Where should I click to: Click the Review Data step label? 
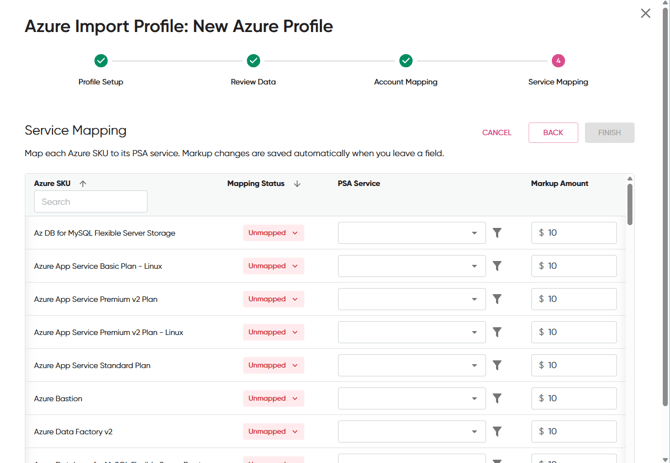coord(253,82)
